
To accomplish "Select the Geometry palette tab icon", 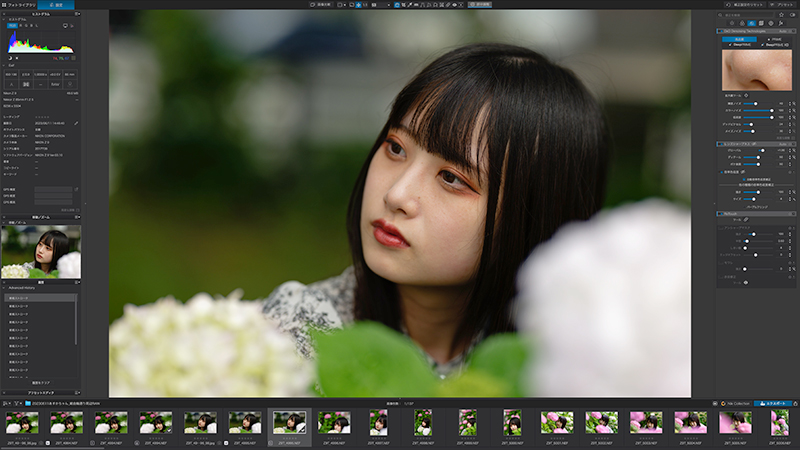I will click(x=761, y=23).
